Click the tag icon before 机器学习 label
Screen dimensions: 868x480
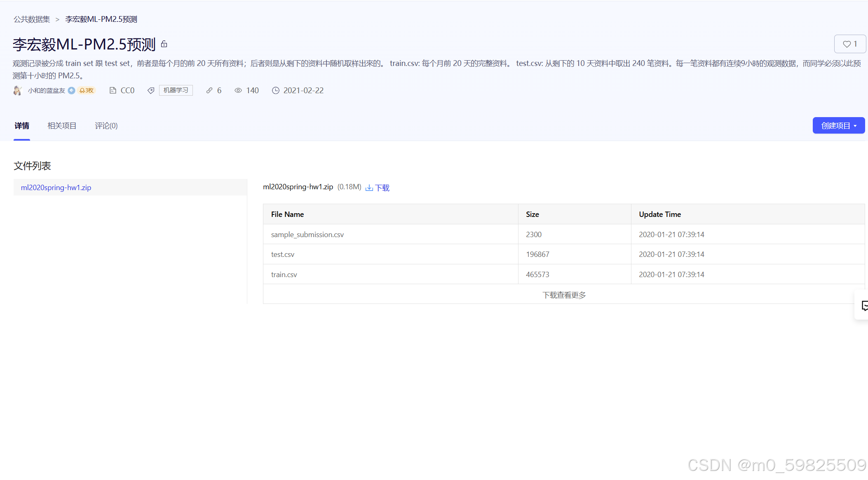[151, 90]
